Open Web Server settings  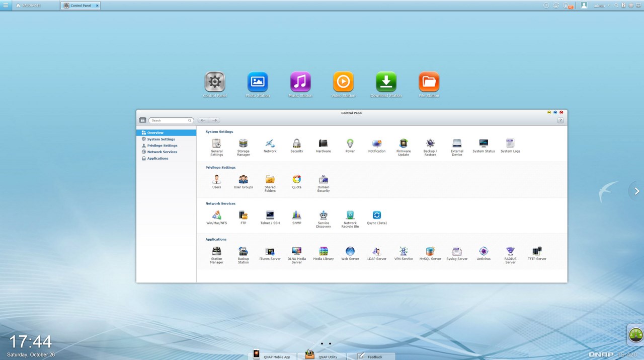[350, 253]
